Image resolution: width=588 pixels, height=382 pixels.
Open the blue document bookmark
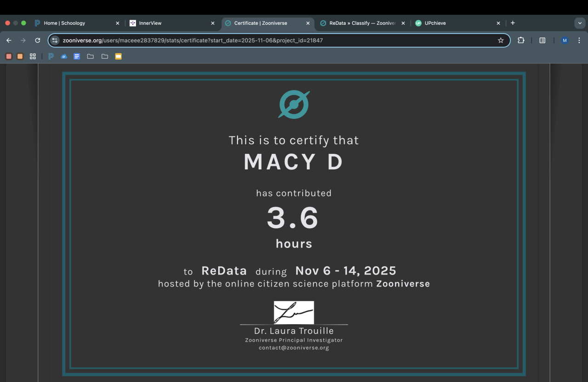pos(77,56)
